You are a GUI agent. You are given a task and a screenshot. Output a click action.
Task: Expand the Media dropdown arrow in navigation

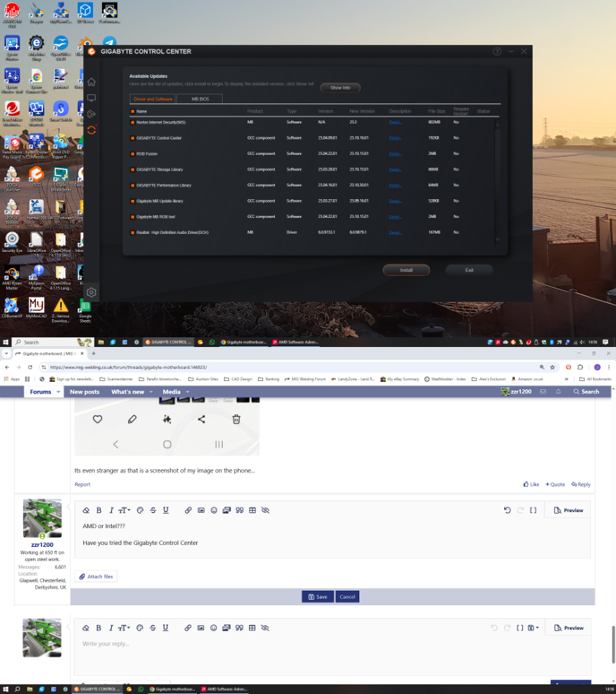tap(187, 392)
